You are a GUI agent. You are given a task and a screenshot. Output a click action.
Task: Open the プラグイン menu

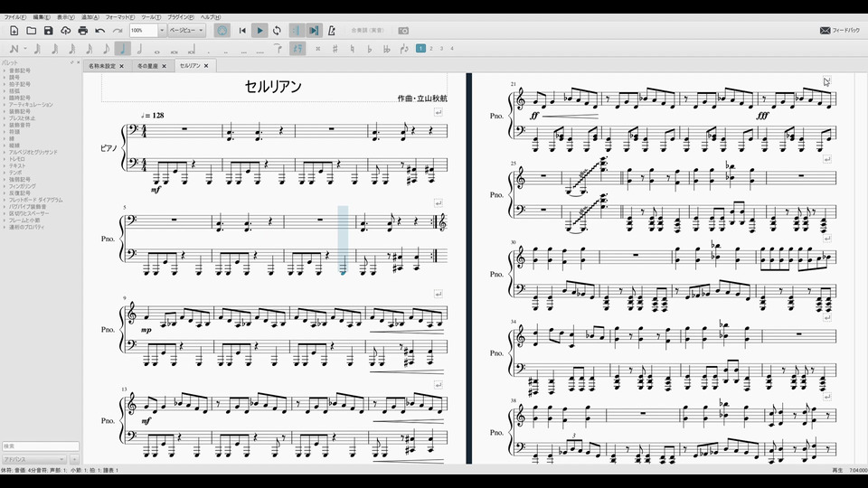point(181,17)
